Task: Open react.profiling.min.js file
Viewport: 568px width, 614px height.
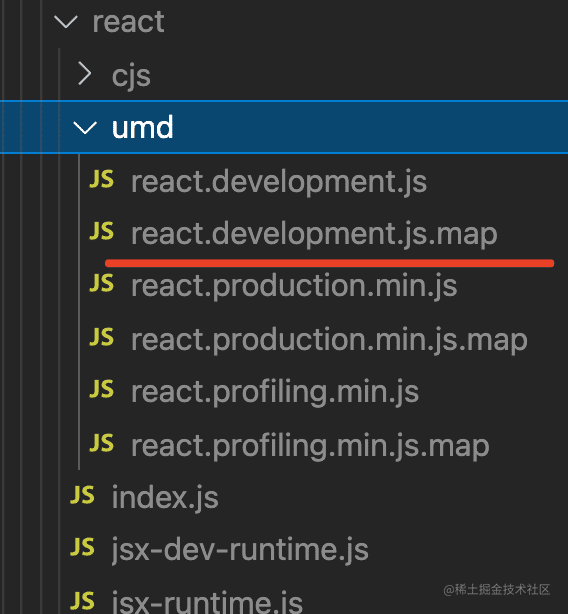Action: (x=275, y=392)
